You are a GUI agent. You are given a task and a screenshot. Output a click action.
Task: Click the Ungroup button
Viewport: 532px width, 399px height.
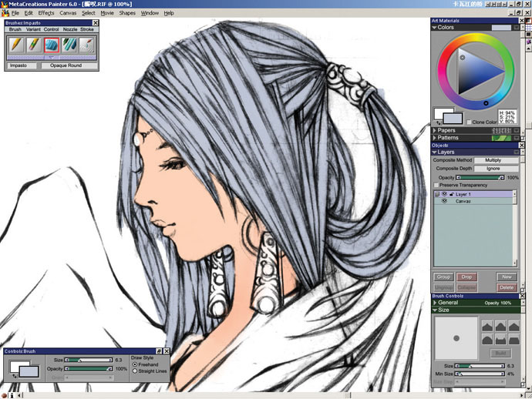443,287
